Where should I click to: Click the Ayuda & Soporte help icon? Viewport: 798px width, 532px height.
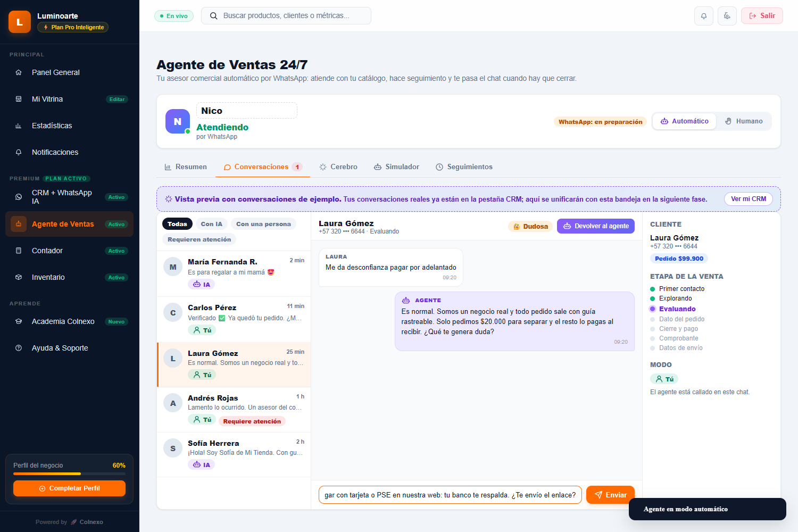click(19, 348)
